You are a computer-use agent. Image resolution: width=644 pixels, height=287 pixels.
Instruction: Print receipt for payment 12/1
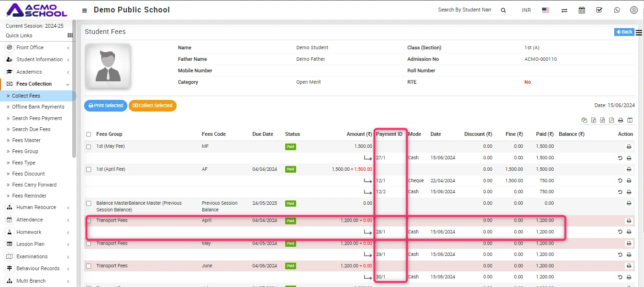click(629, 181)
